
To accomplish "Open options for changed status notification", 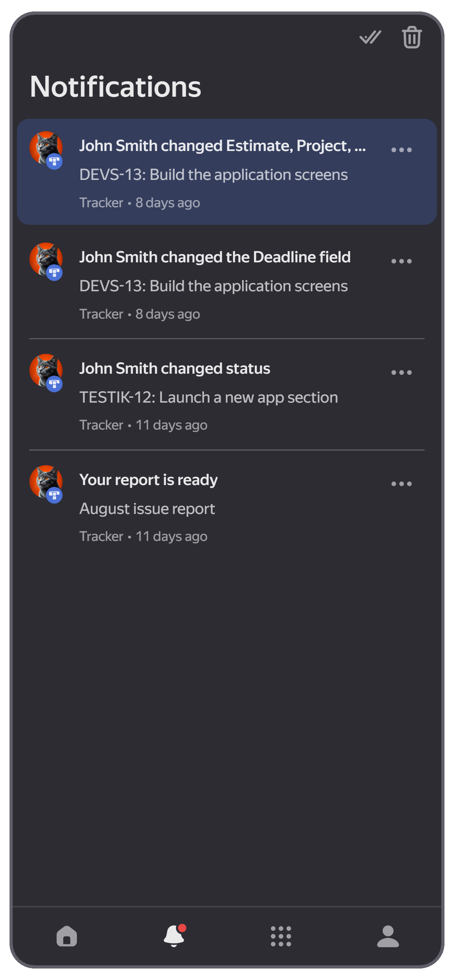I will pos(401,373).
